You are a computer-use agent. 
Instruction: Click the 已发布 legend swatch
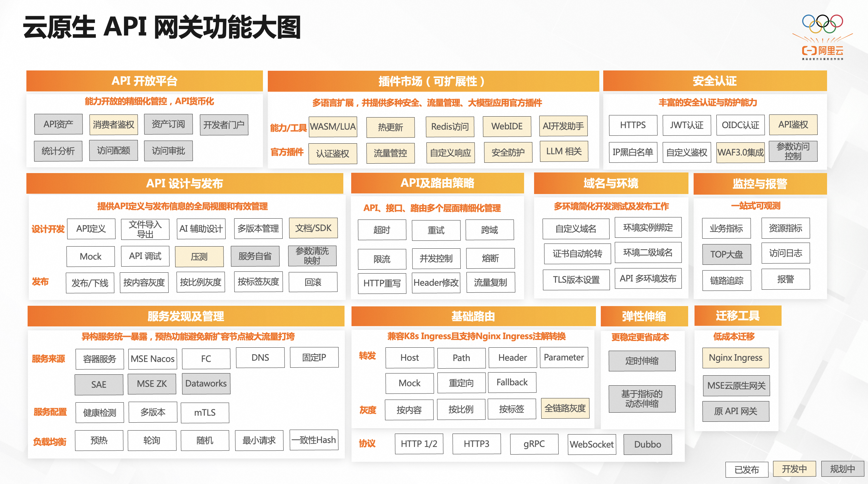[747, 469]
